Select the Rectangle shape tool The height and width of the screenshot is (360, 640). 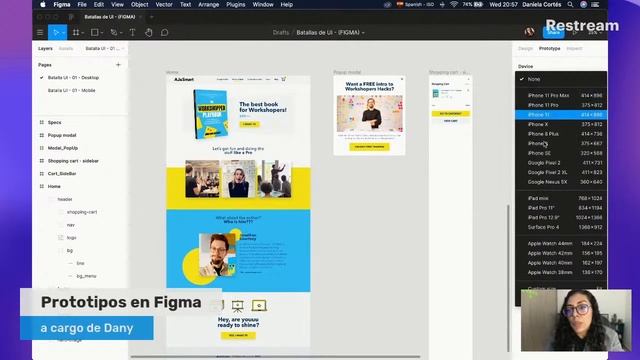click(95, 33)
